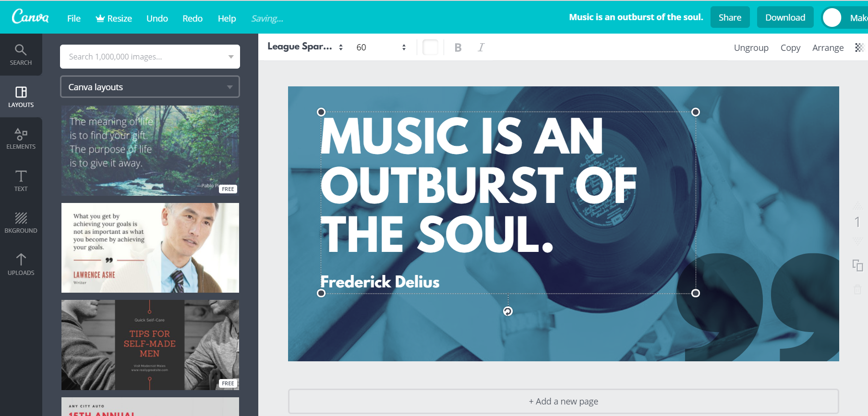This screenshot has height=416, width=868.
Task: Click the top-right selection handle
Action: click(x=696, y=112)
